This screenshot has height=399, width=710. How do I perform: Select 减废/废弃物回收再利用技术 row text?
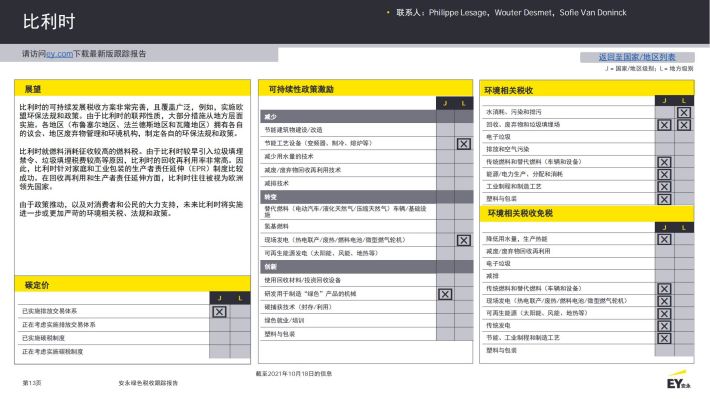[x=302, y=170]
